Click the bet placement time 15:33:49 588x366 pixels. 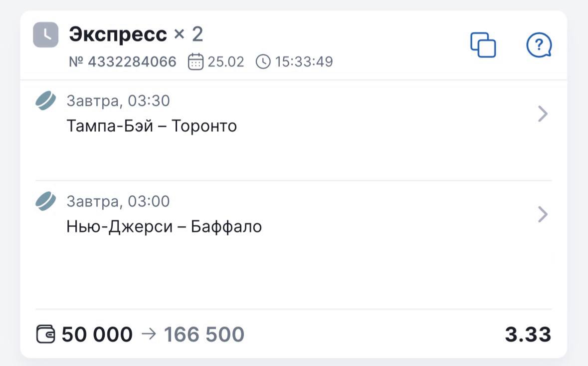point(304,62)
